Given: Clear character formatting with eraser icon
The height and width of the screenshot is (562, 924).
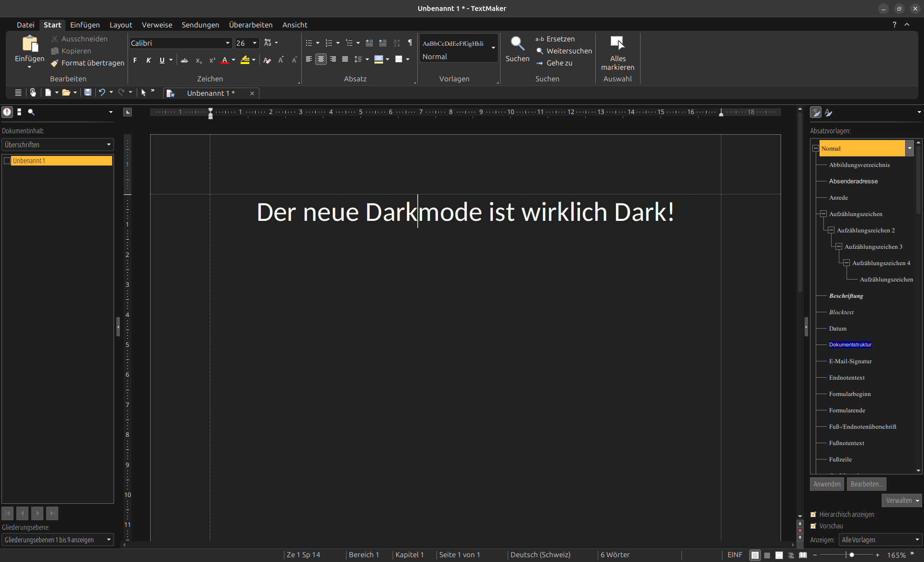Looking at the screenshot, I should 267,60.
